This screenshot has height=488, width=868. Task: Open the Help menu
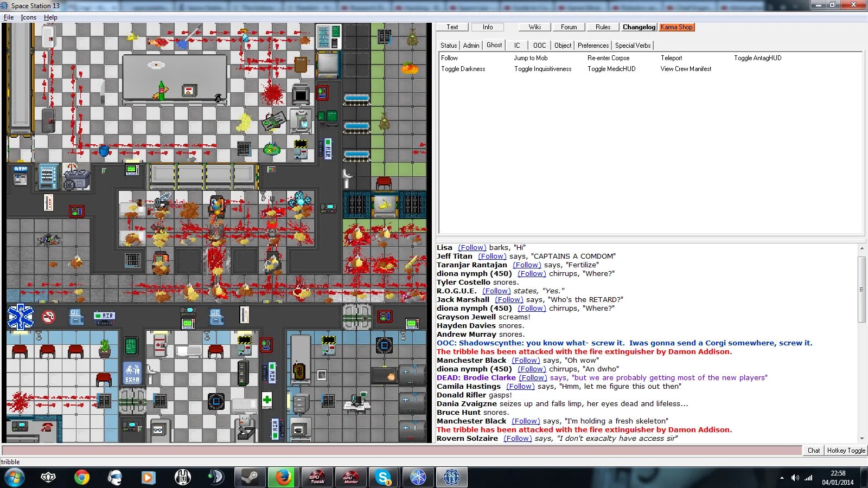click(50, 17)
